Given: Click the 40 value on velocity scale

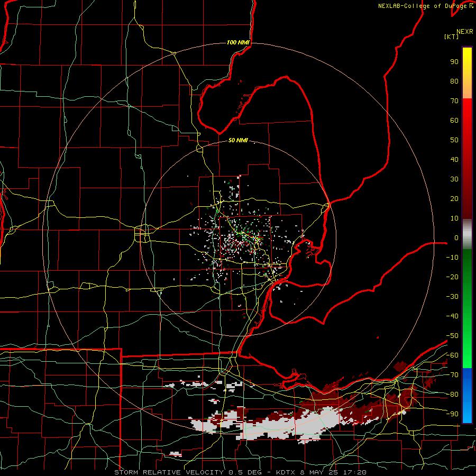Looking at the screenshot, I should point(454,160).
